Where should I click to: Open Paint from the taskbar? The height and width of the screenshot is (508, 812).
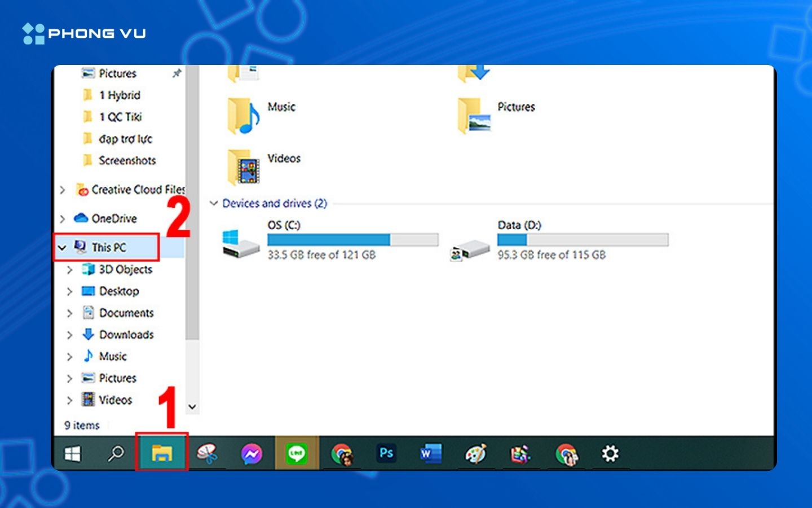point(476,453)
